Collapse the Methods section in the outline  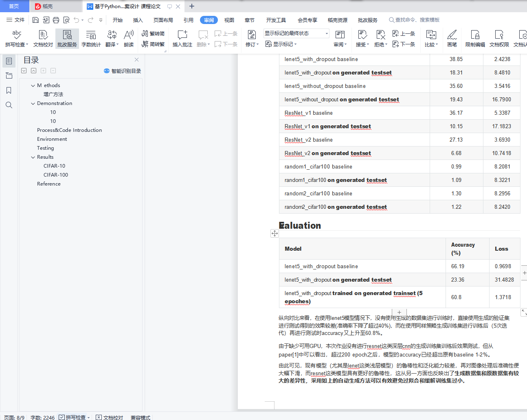pyautogui.click(x=33, y=85)
